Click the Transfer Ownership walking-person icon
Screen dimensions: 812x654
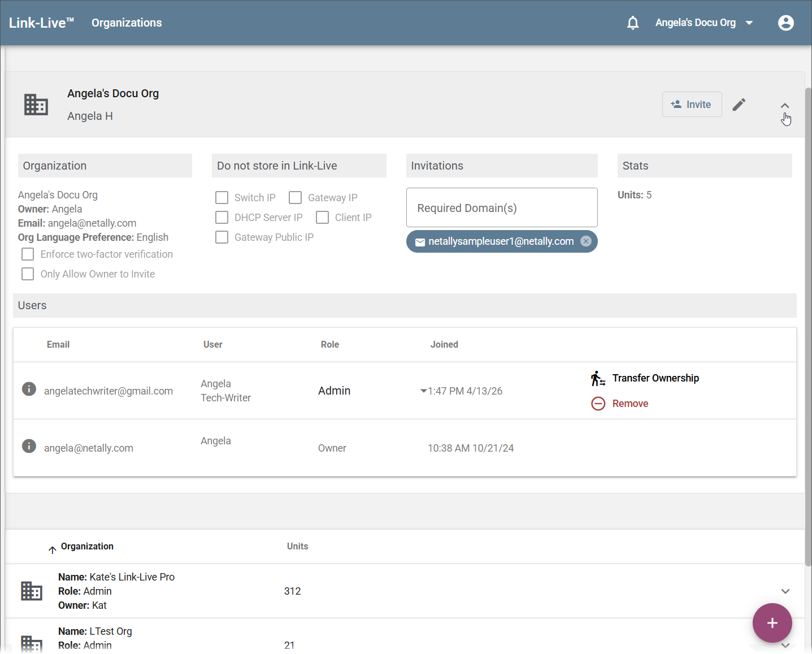(x=598, y=378)
